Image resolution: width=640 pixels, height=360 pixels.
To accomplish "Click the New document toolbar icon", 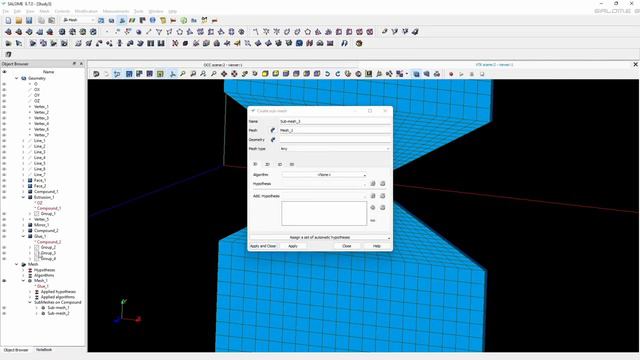I will 8,20.
